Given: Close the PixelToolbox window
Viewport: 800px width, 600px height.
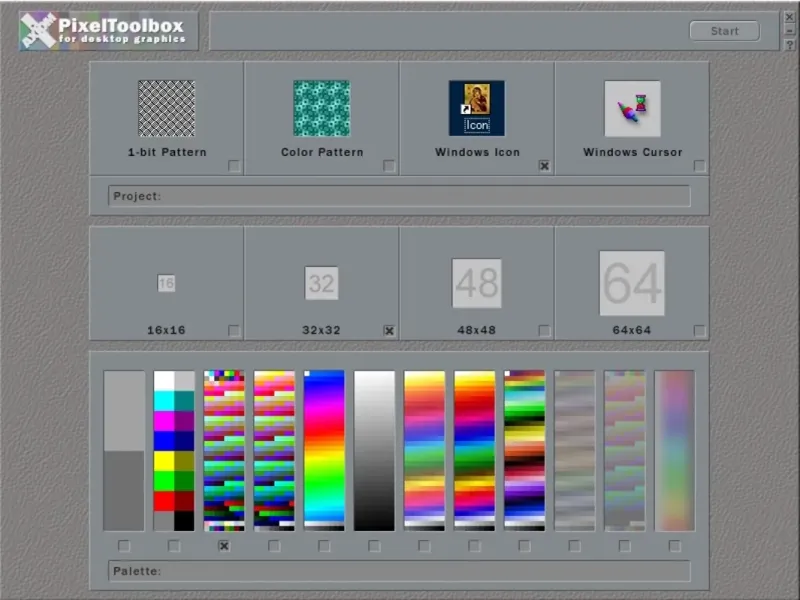Looking at the screenshot, I should click(789, 17).
